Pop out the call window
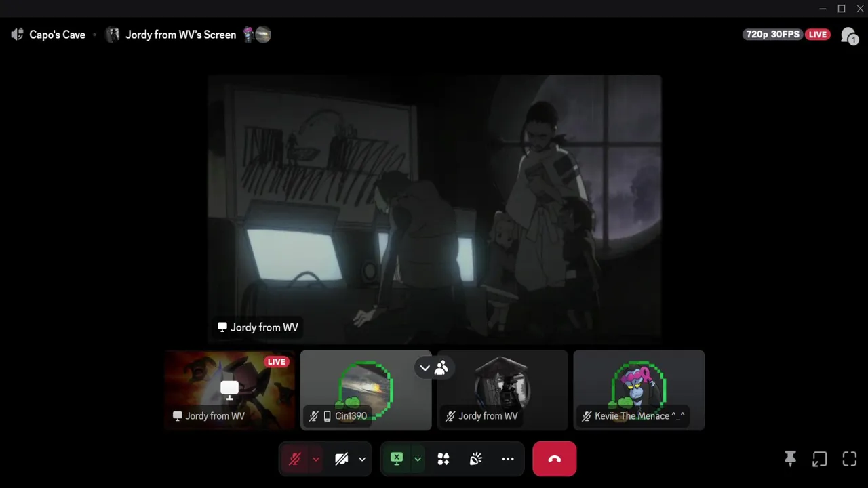Screen dimensions: 868x488 click(x=820, y=459)
